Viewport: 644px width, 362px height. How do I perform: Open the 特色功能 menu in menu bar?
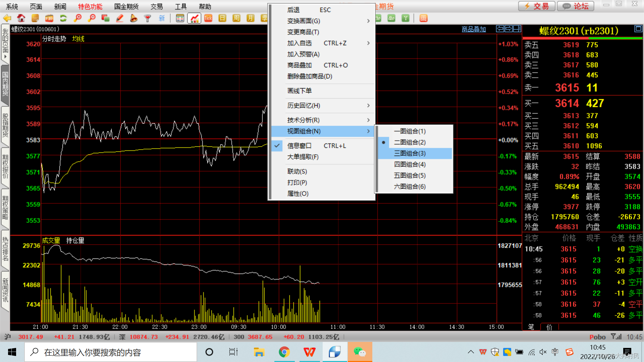(90, 7)
